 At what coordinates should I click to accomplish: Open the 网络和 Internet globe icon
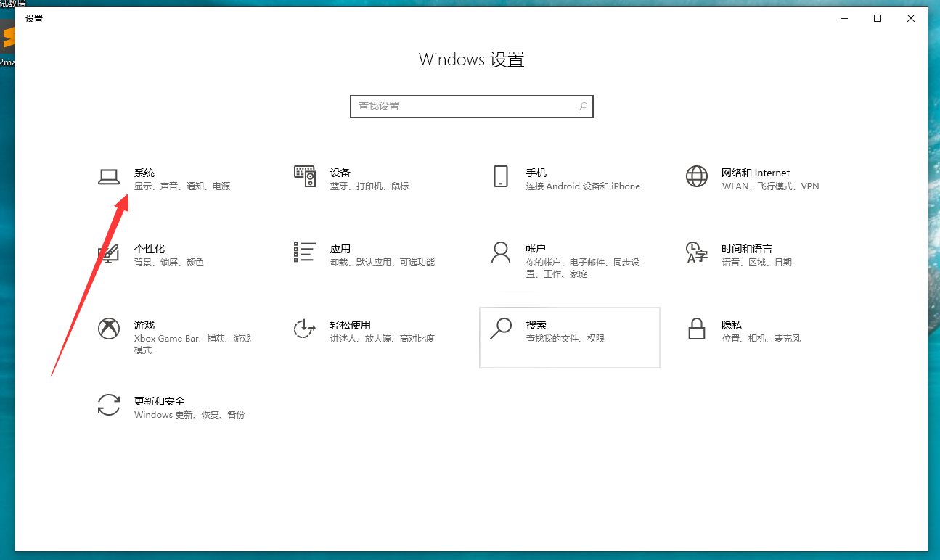[697, 176]
